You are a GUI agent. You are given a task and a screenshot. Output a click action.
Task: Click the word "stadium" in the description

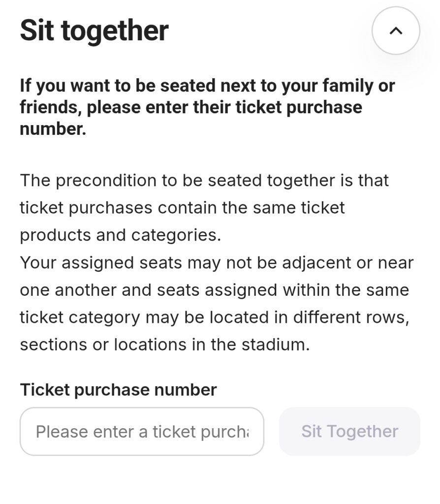coord(276,345)
